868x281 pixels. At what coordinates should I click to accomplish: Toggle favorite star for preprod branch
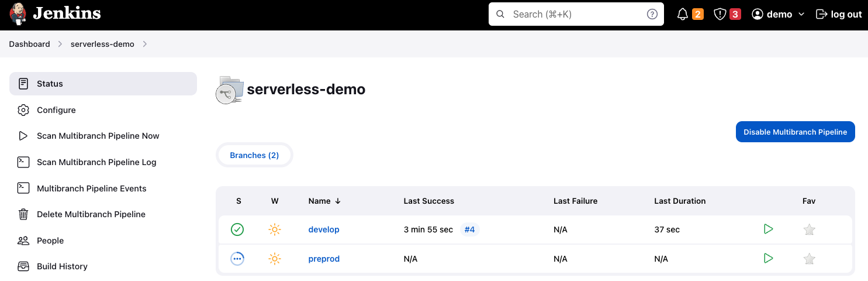click(809, 259)
